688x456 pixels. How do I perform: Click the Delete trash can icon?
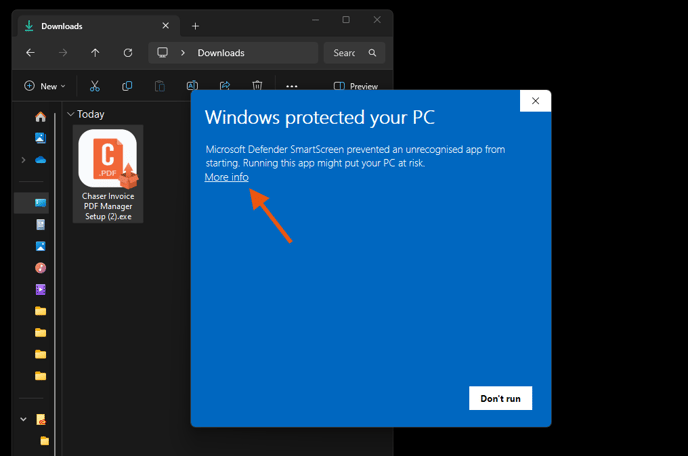click(x=257, y=86)
